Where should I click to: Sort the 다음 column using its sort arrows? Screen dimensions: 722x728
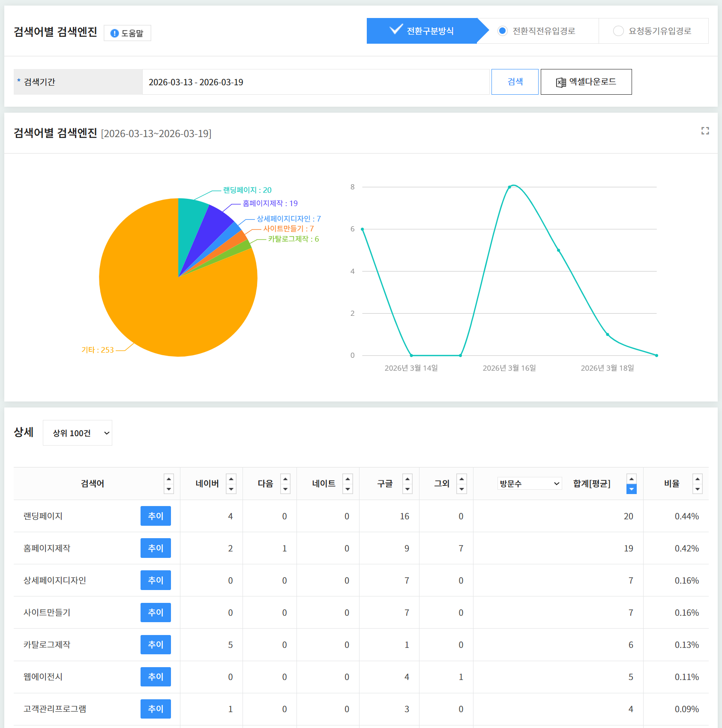tap(285, 484)
